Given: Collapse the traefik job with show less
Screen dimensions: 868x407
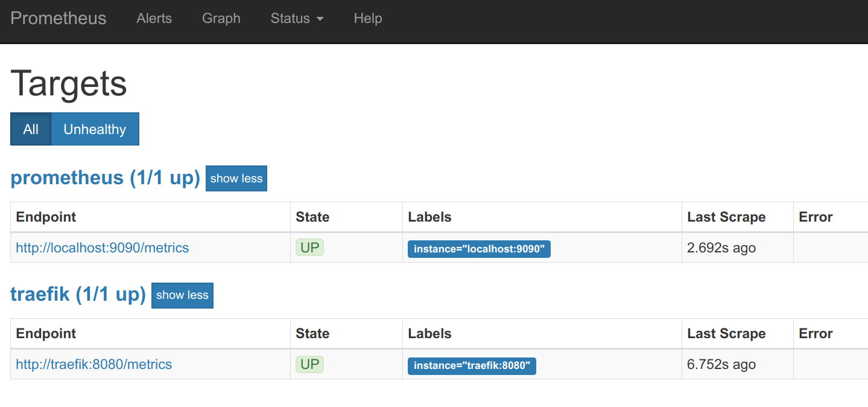Looking at the screenshot, I should 182,295.
